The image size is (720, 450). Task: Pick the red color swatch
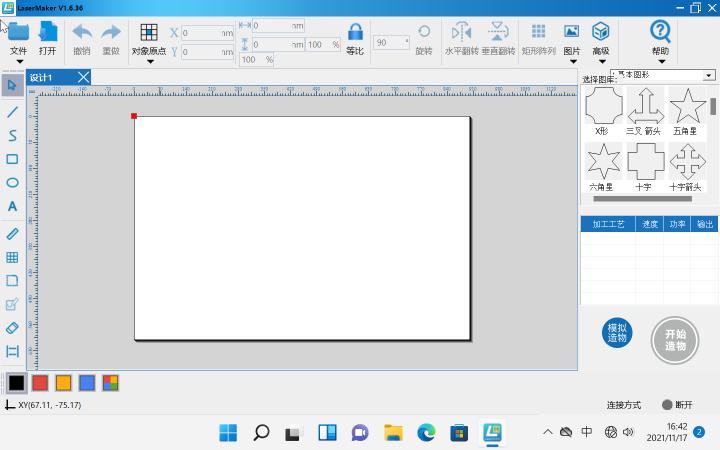tap(40, 382)
